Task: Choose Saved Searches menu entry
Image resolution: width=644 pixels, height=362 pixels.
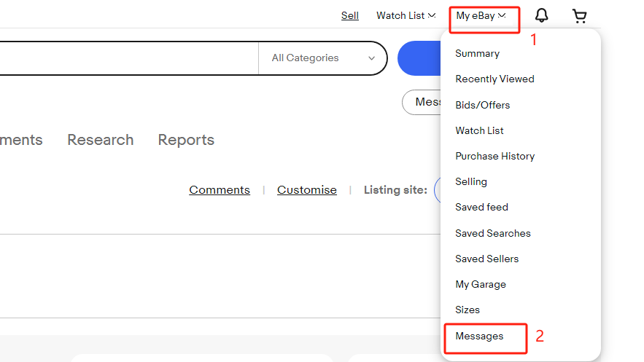Action: click(493, 233)
